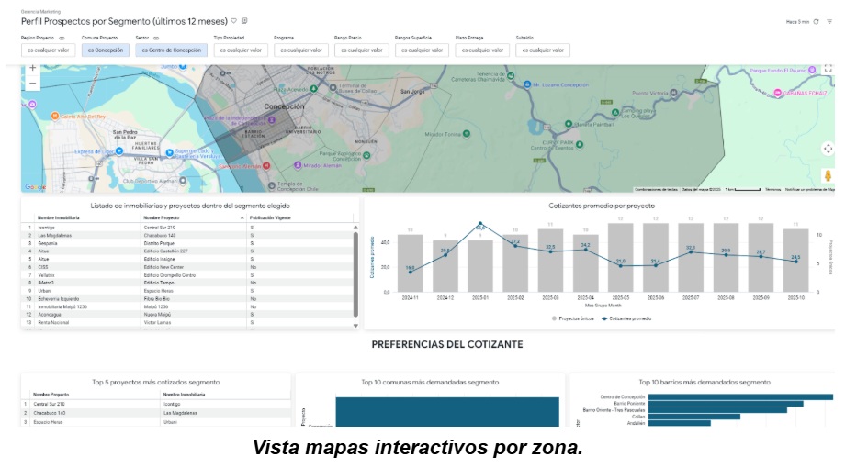
Task: Select 'Las Magdalenas' row in listado table
Action: [x=188, y=235]
